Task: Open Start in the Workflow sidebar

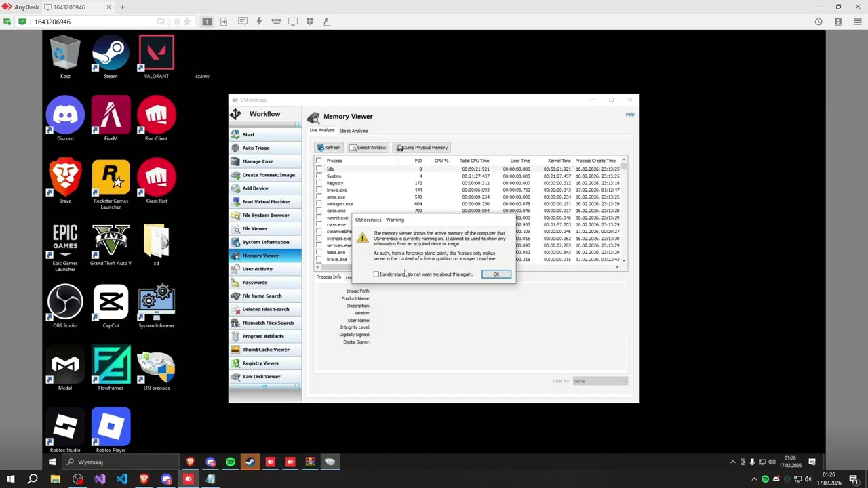Action: (265, 134)
